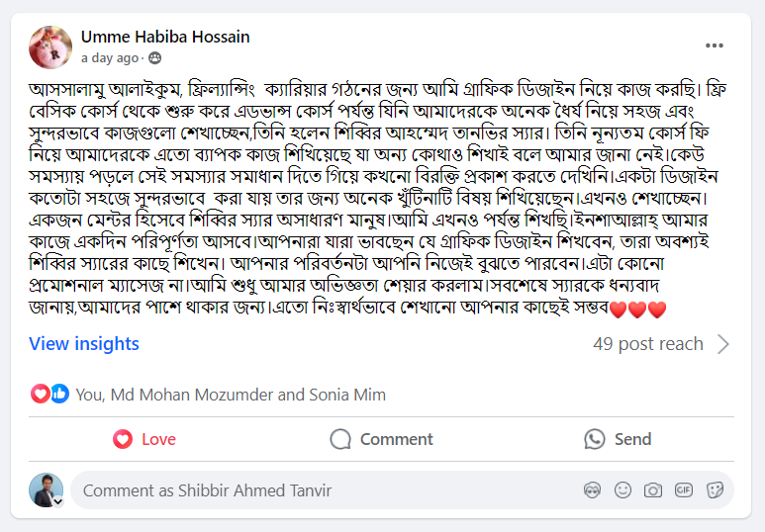The height and width of the screenshot is (532, 765).
Task: Open View insights link
Action: click(x=84, y=344)
